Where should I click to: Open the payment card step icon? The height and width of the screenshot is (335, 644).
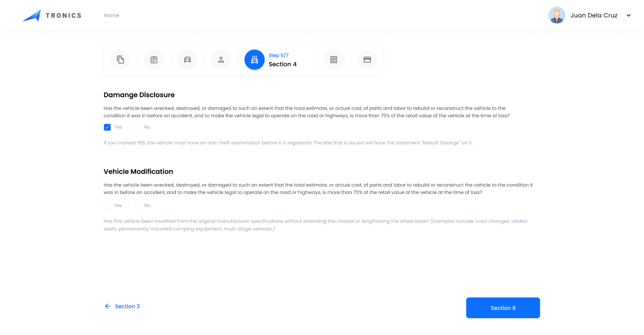pos(367,59)
